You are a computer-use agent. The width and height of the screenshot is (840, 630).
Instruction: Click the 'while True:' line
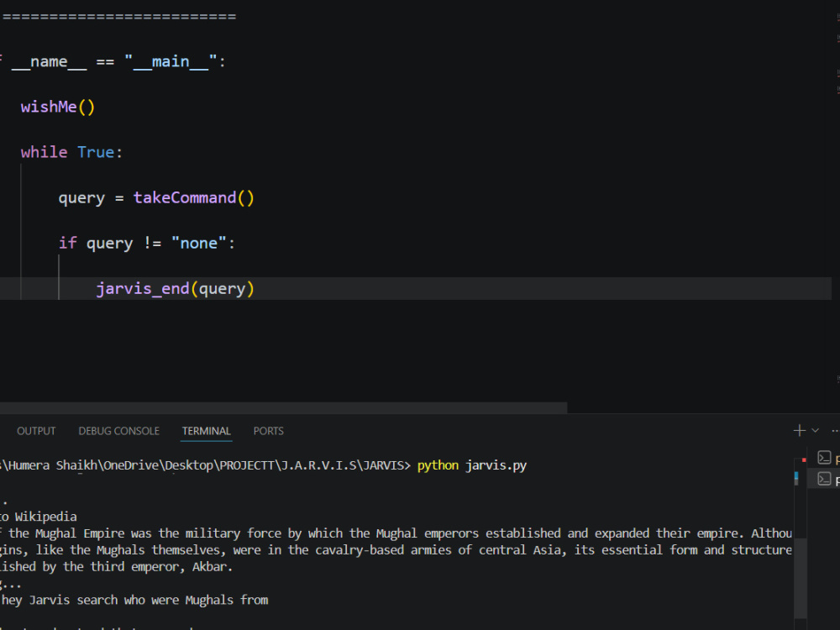pos(71,152)
